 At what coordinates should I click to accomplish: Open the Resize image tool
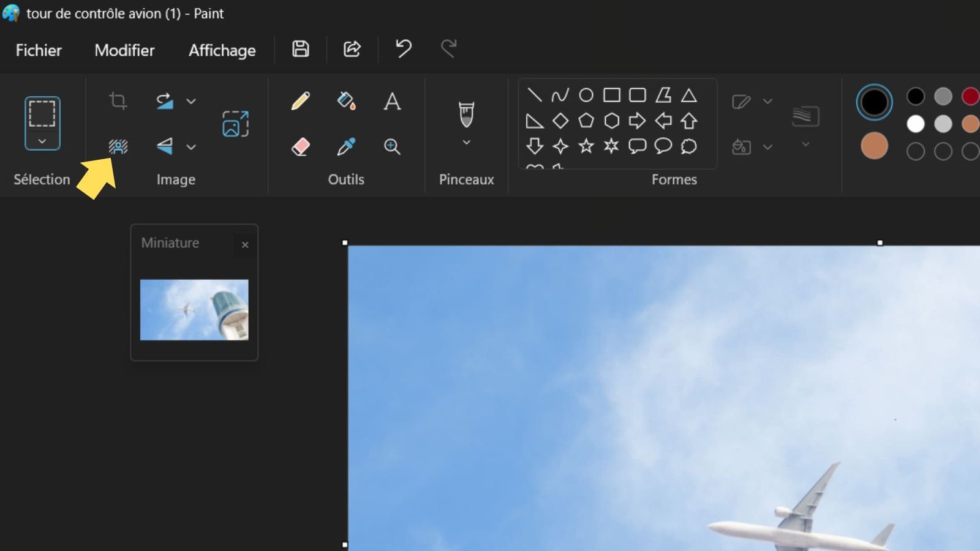235,123
